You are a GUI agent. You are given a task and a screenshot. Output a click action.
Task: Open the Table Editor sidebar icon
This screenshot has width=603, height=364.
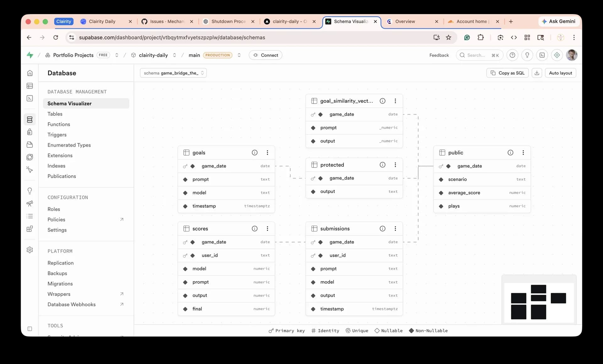[30, 86]
